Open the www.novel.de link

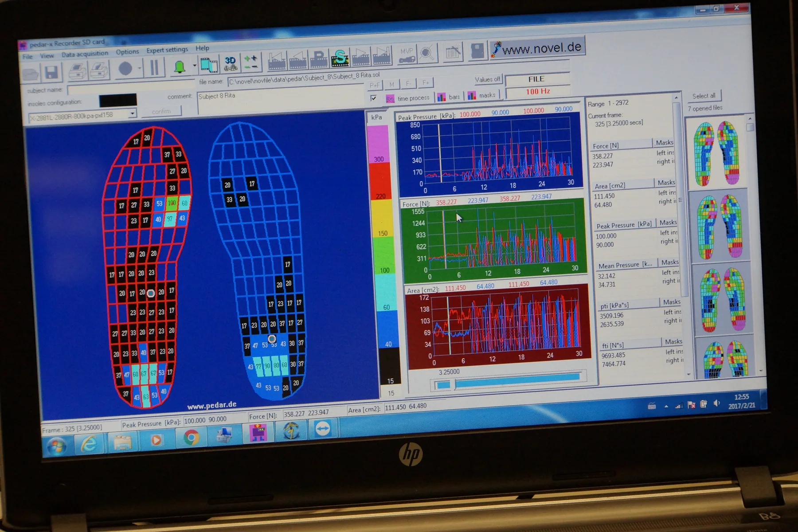click(x=537, y=47)
